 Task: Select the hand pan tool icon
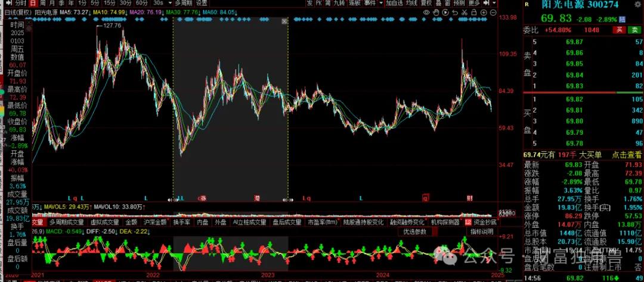[436, 13]
